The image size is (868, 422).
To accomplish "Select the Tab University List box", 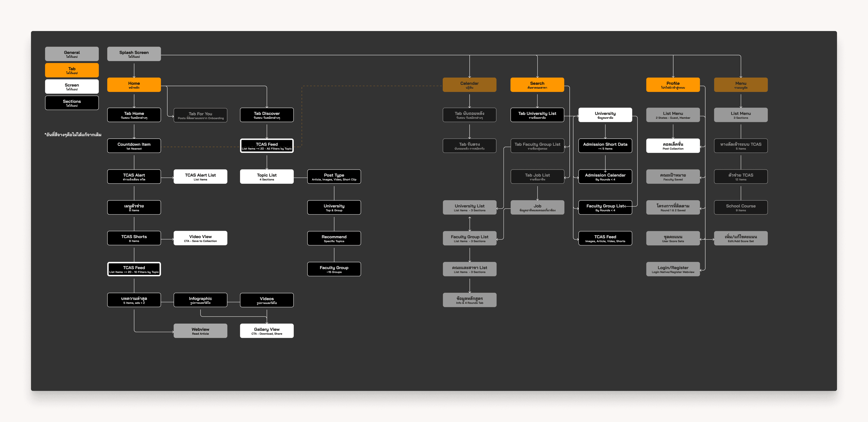I will pyautogui.click(x=537, y=115).
